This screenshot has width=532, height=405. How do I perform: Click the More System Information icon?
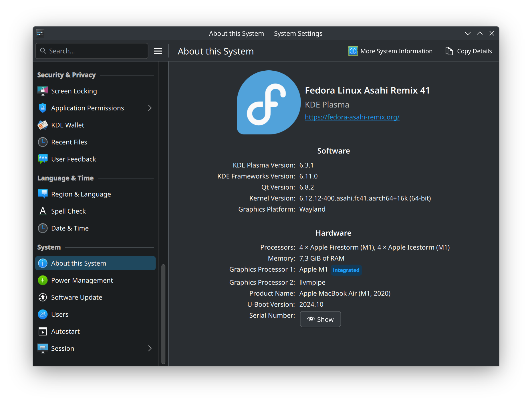point(353,51)
